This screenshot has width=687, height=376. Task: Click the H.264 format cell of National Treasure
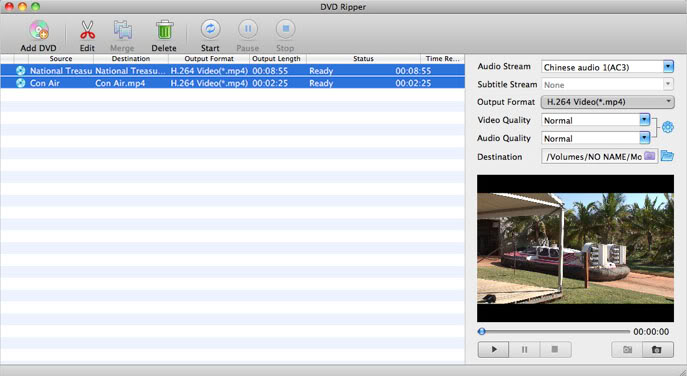pyautogui.click(x=209, y=71)
